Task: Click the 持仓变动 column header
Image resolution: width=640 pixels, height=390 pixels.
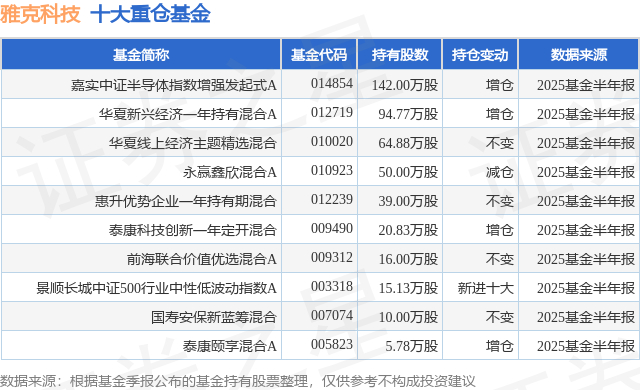Action: pos(480,55)
